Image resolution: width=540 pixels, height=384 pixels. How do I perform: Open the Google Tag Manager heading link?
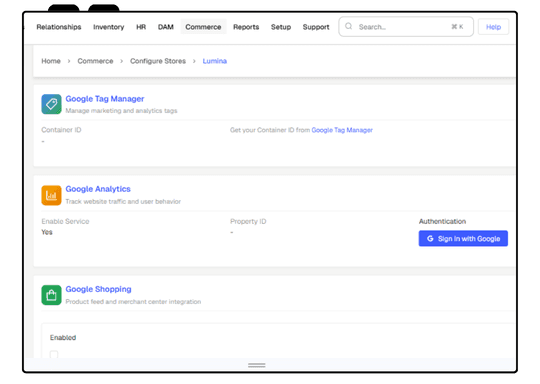coord(105,99)
